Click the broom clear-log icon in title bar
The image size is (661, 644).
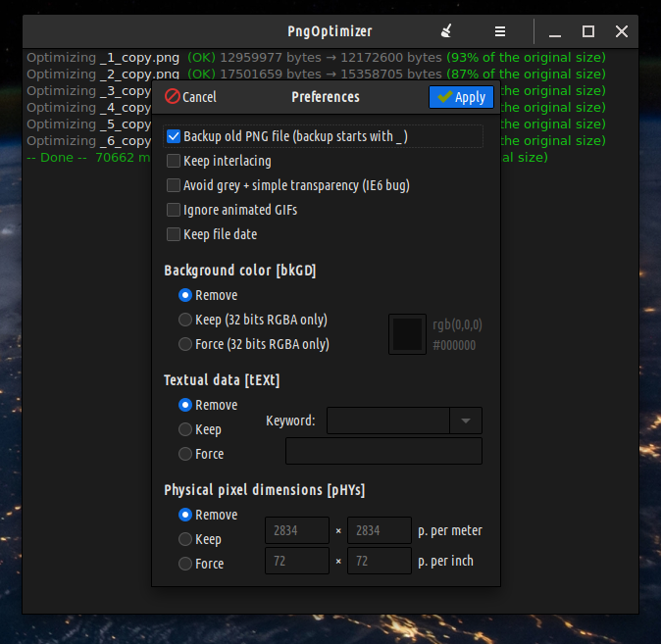coord(446,31)
